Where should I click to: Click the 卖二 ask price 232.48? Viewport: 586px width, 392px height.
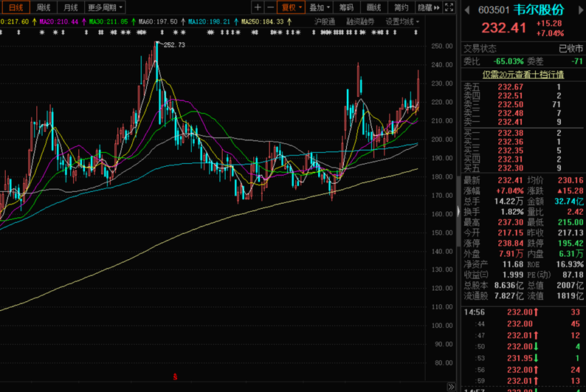510,113
